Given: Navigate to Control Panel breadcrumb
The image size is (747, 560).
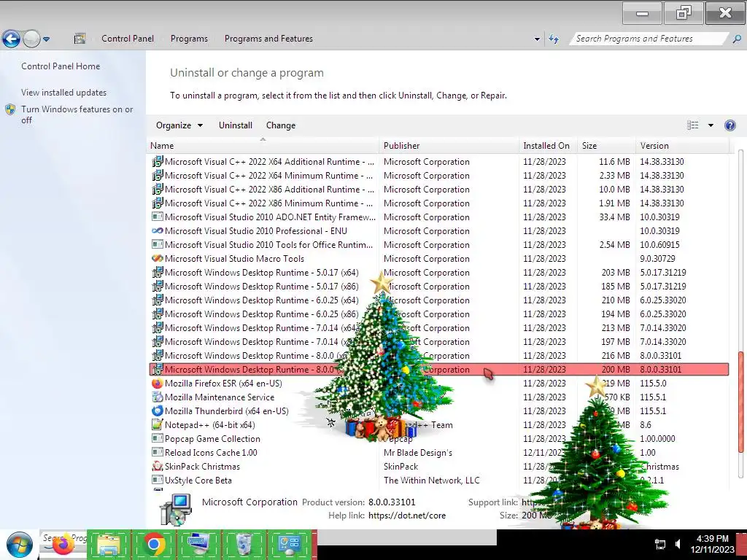Looking at the screenshot, I should click(127, 39).
